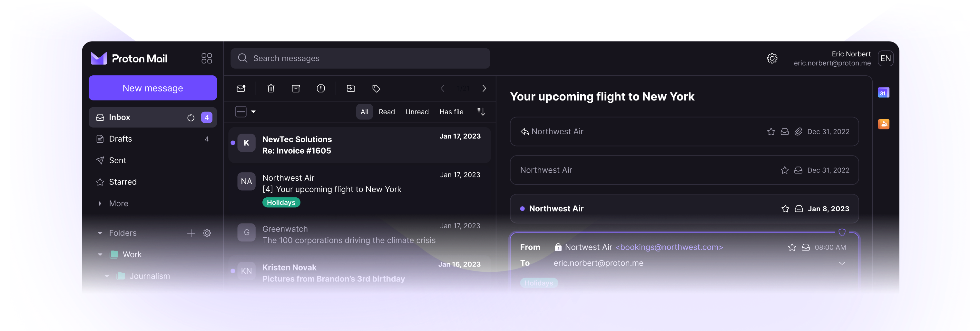Image resolution: width=980 pixels, height=331 pixels.
Task: Star the 08:00 AM open message
Action: (792, 247)
